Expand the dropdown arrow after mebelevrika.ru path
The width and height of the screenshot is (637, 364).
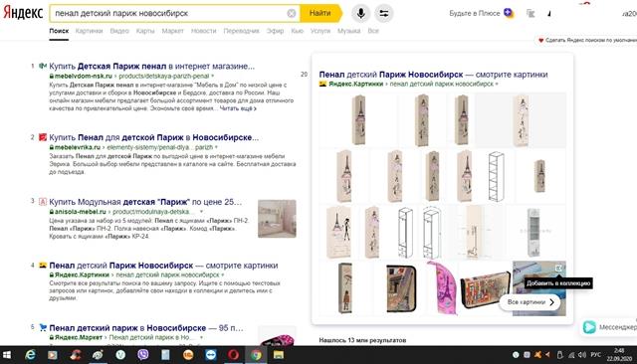coord(216,147)
